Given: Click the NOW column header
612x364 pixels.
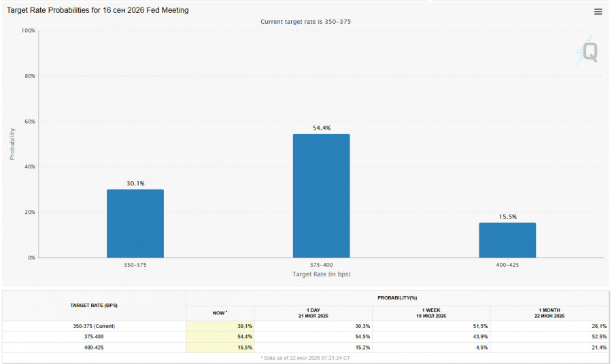Looking at the screenshot, I should 220,313.
